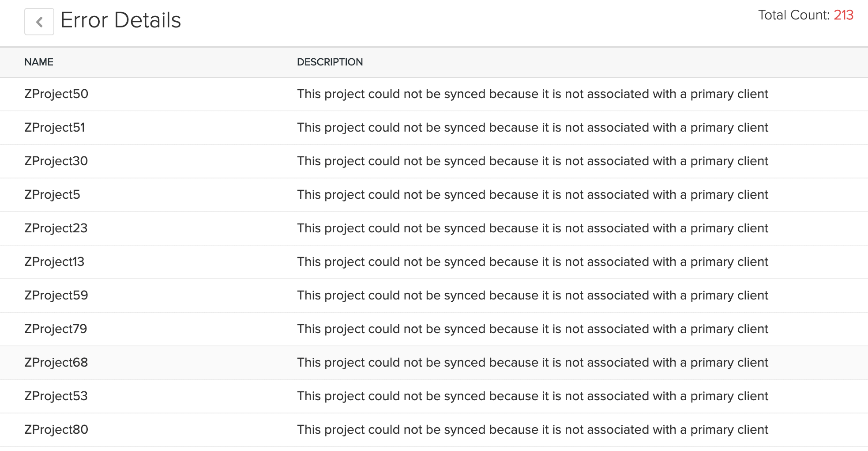Open the ZProject5 entry
Screen dimensions: 868x451
pos(52,195)
